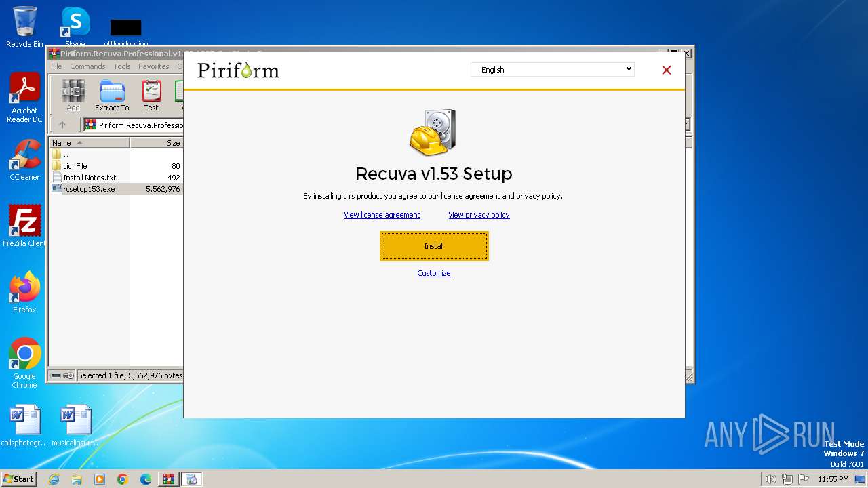The width and height of the screenshot is (868, 488).
Task: Click the Piriform logo
Action: point(238,70)
